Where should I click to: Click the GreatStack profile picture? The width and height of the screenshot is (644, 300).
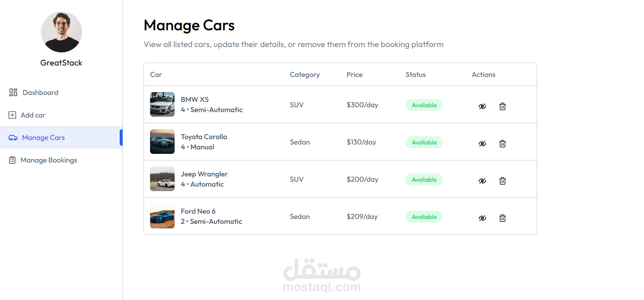click(x=61, y=32)
